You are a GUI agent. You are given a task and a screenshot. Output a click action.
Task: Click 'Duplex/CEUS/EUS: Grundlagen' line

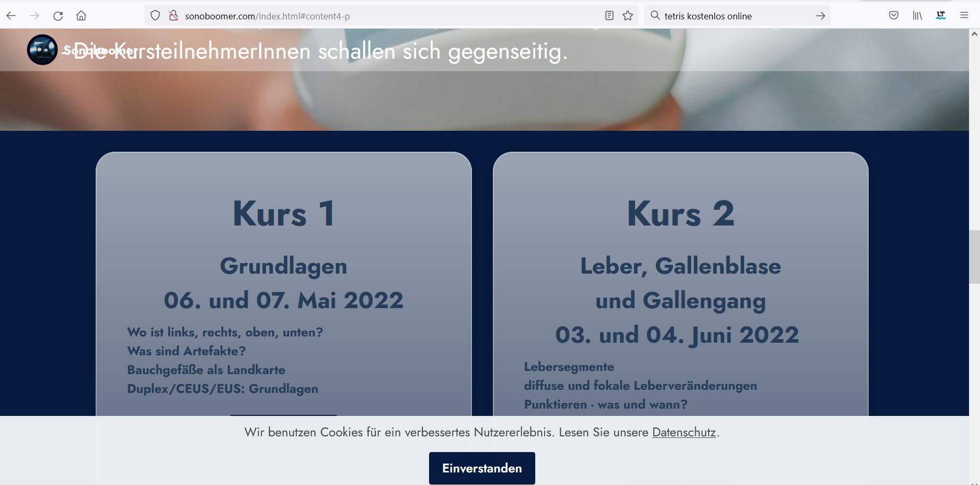[223, 389]
